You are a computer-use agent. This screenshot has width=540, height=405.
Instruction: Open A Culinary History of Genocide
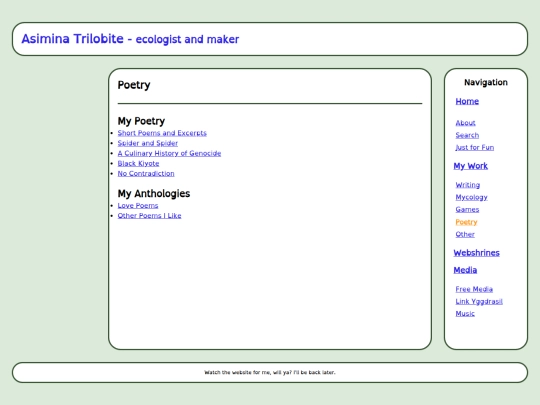169,153
